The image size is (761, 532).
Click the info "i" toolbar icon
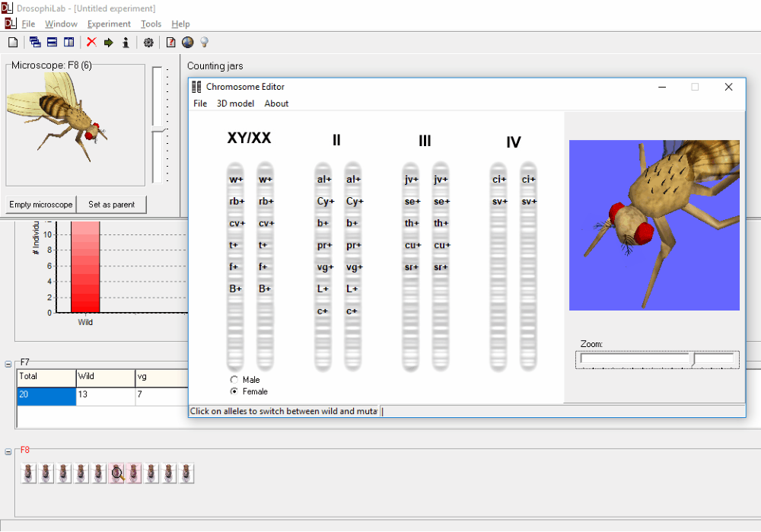click(x=126, y=43)
